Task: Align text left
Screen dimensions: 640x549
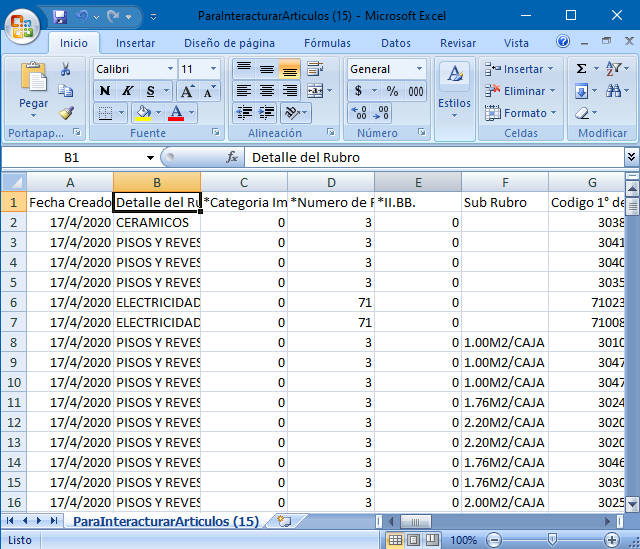Action: (244, 91)
